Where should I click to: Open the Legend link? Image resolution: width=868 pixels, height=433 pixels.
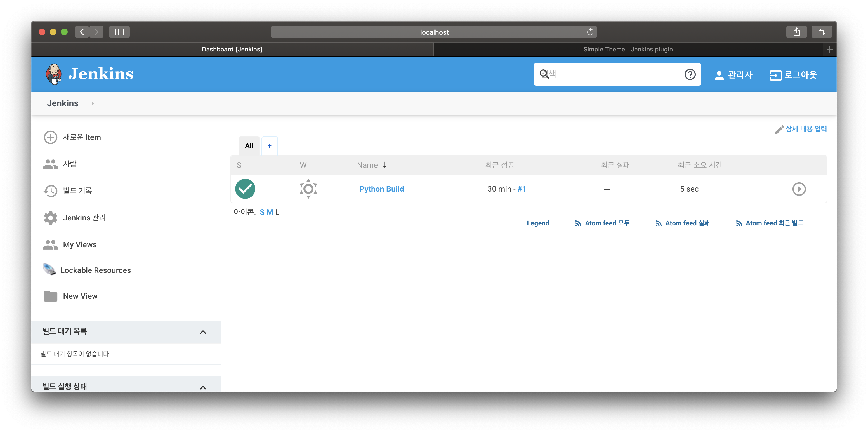click(x=538, y=223)
